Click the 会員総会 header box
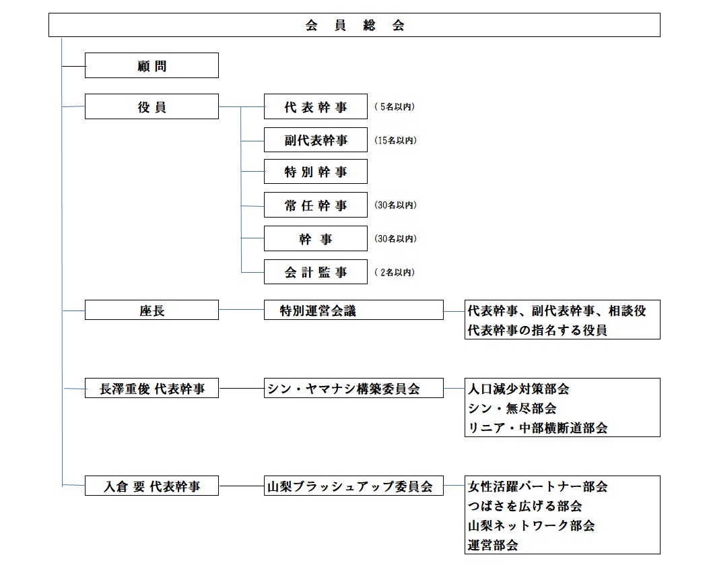 354,26
